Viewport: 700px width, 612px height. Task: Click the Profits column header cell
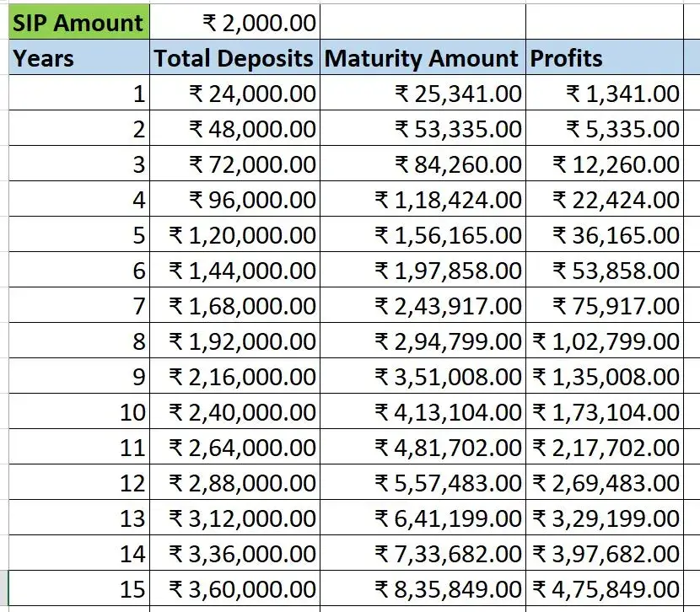(604, 58)
